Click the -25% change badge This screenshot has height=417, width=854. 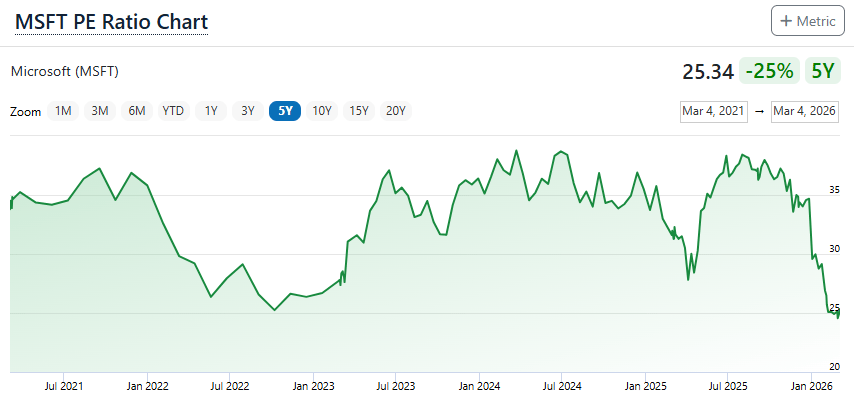point(769,71)
